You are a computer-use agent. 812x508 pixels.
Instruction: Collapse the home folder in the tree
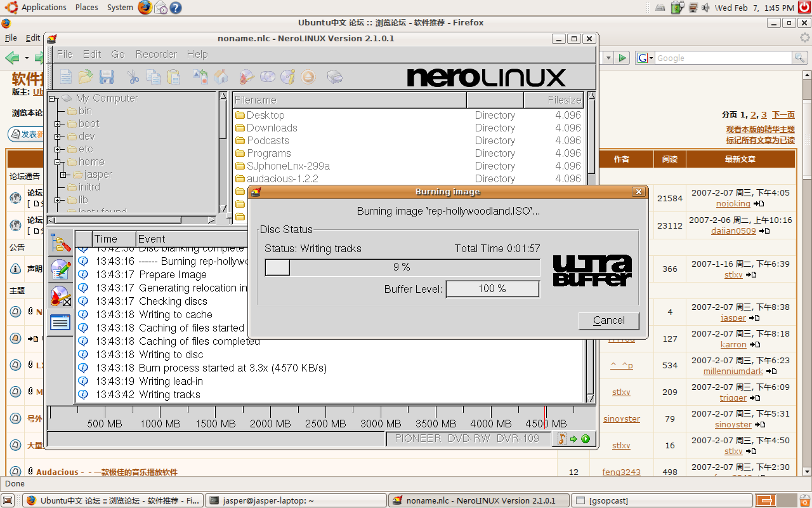point(58,162)
